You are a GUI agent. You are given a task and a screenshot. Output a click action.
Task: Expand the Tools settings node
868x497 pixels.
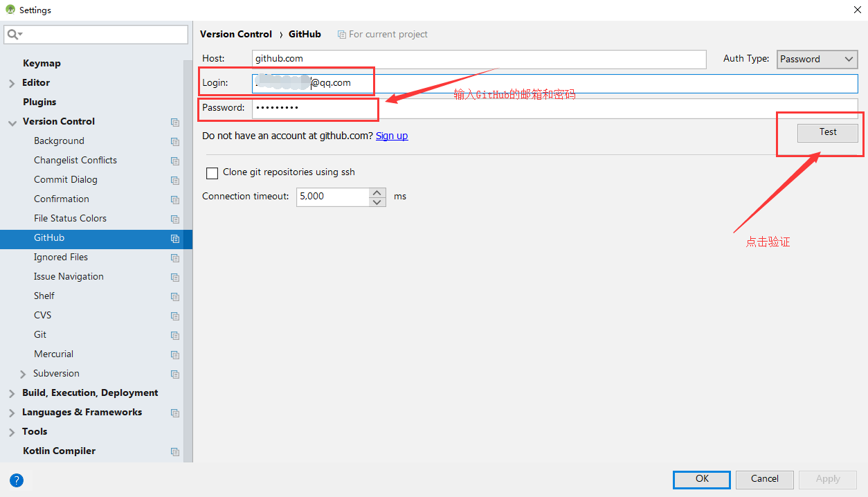[x=12, y=432]
